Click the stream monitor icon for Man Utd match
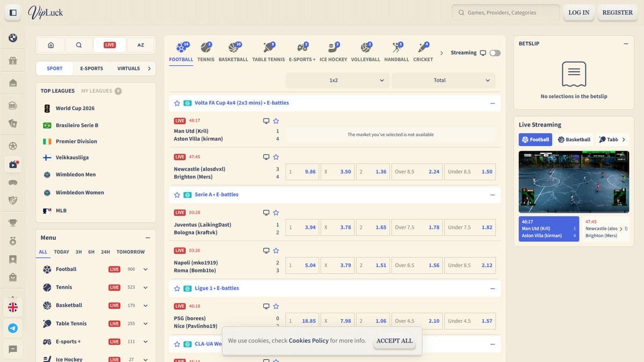Viewport: 644px width, 362px height. tap(266, 121)
